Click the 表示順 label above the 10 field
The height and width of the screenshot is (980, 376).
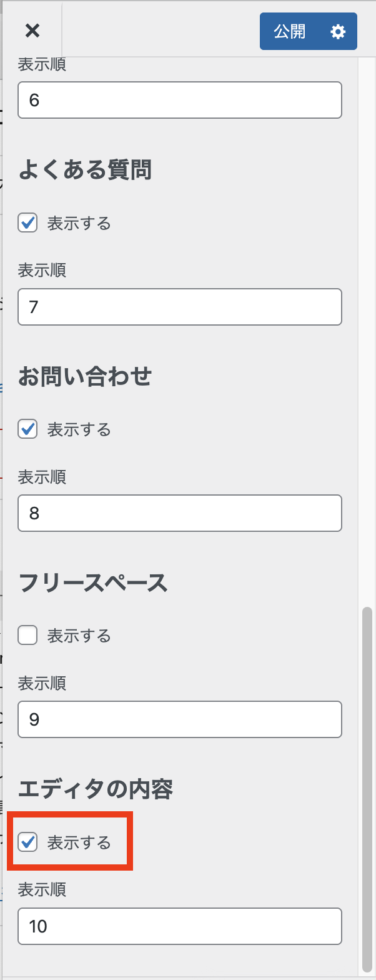(42, 889)
